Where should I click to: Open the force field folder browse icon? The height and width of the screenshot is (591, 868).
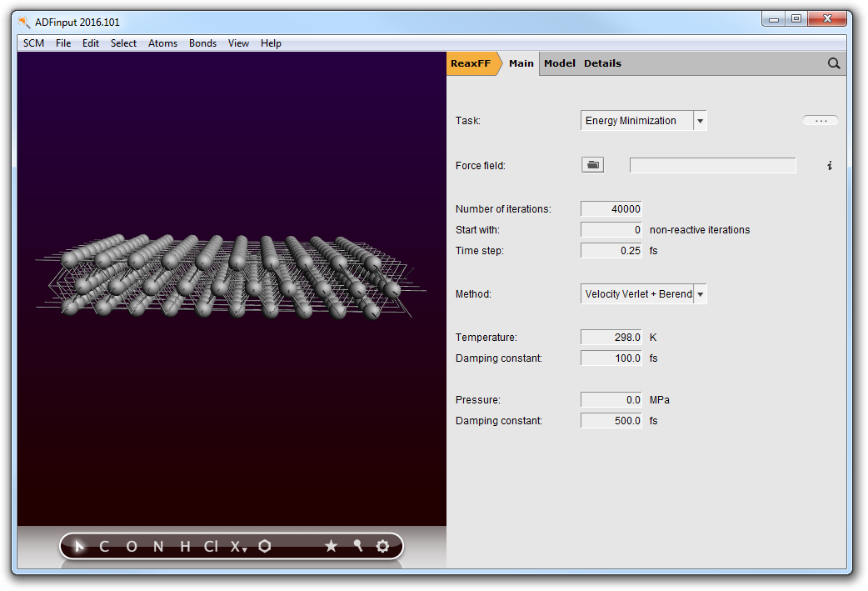[x=592, y=165]
